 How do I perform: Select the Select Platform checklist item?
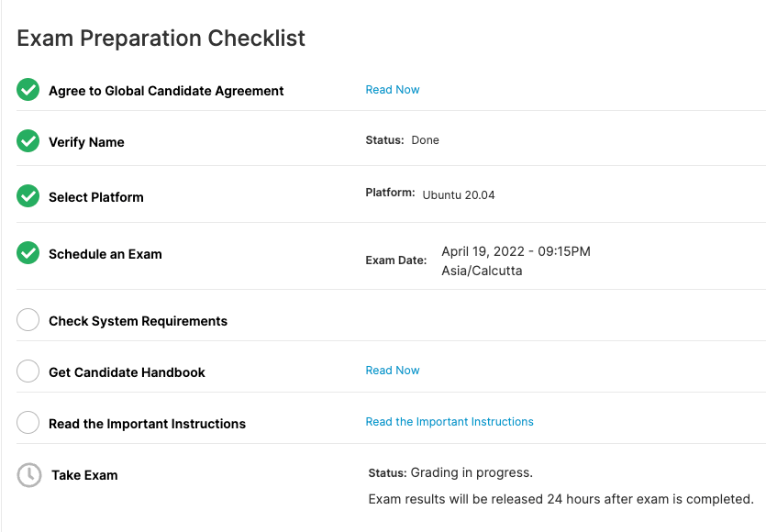click(96, 197)
